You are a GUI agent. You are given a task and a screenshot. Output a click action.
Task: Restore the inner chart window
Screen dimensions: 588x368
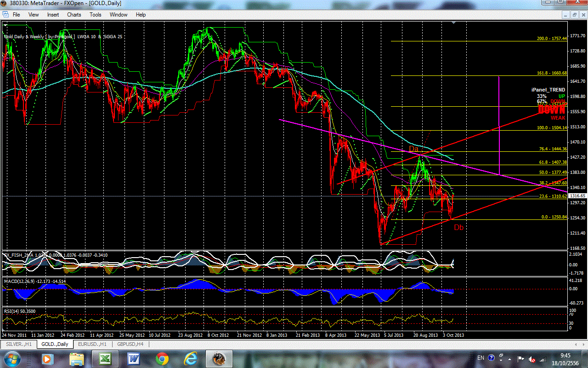[x=574, y=15]
